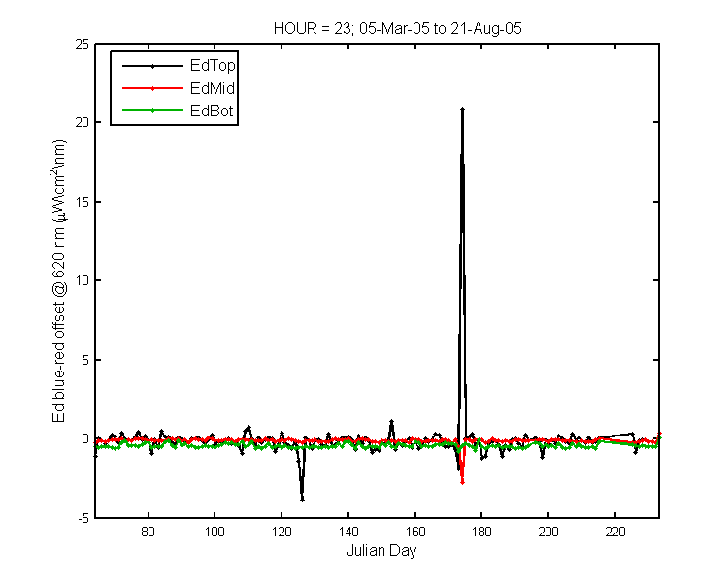This screenshot has height=582, width=728.
Task: Click the black EdTop legend line sample
Action: pyautogui.click(x=152, y=66)
